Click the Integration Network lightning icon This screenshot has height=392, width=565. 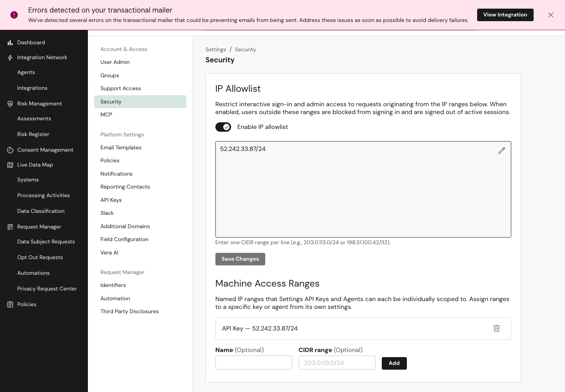[x=10, y=58]
